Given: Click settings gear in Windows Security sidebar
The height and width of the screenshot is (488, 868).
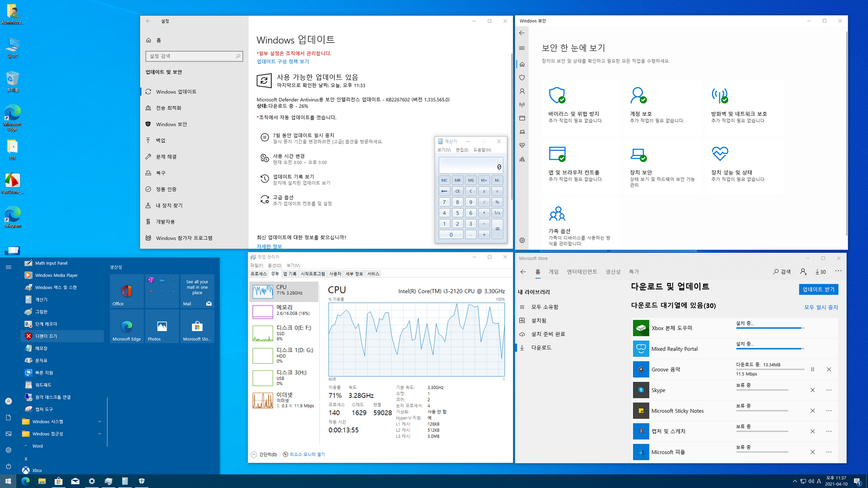Looking at the screenshot, I should (522, 240).
